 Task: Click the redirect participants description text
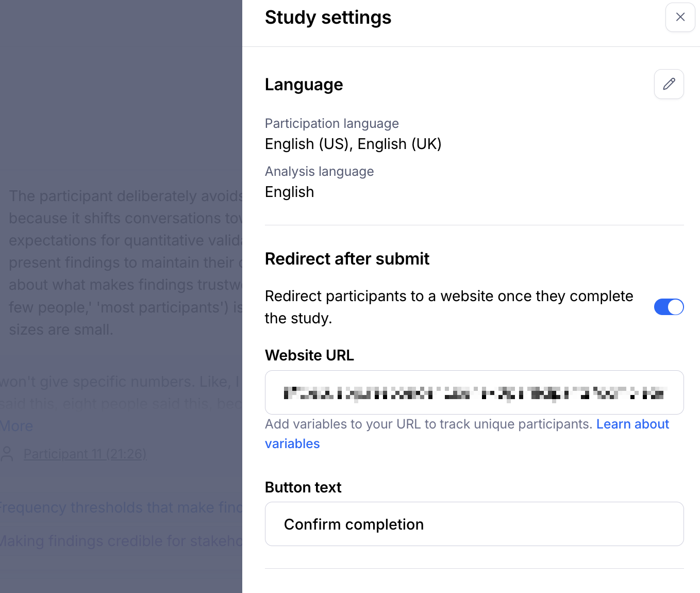point(449,307)
